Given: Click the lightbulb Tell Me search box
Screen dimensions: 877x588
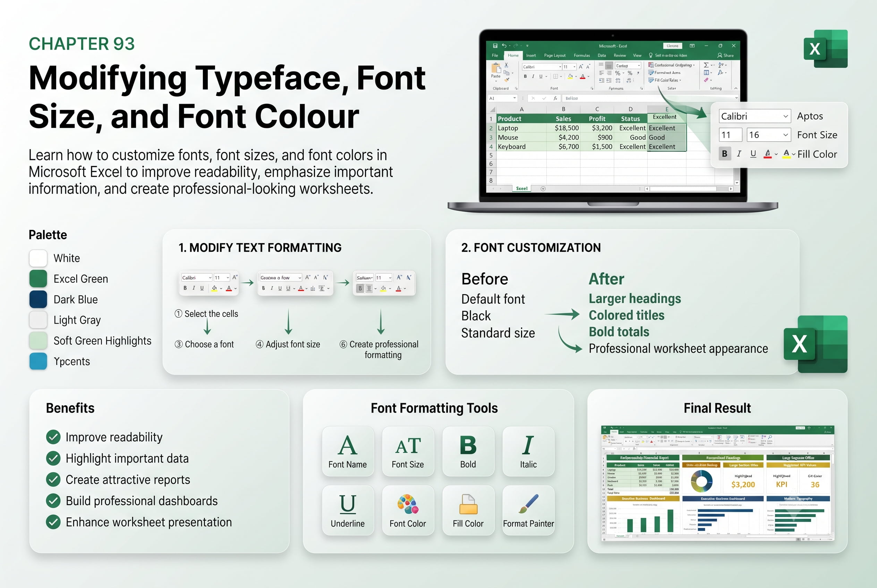Looking at the screenshot, I should point(669,55).
